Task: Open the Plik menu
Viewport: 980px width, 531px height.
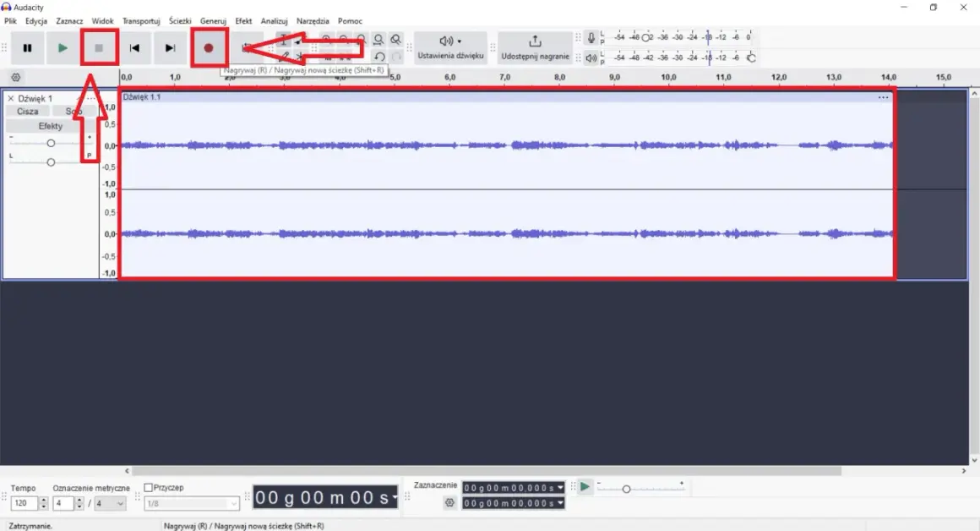Action: 11,21
